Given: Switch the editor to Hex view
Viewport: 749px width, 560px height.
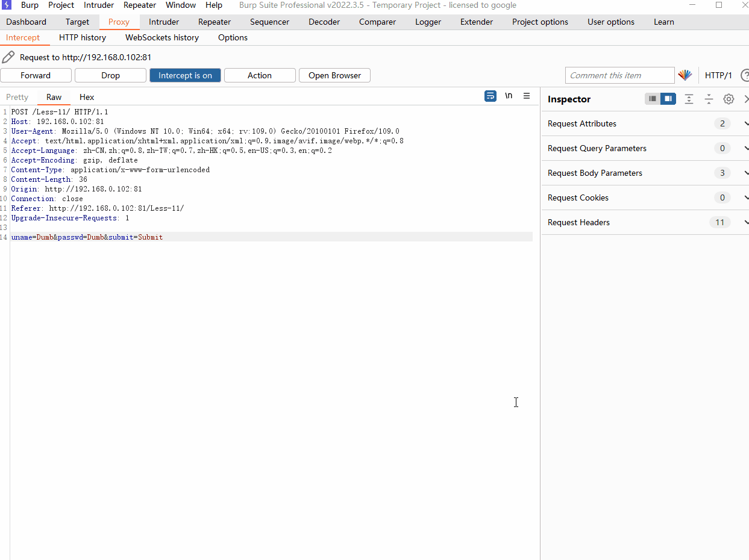Looking at the screenshot, I should (x=87, y=97).
